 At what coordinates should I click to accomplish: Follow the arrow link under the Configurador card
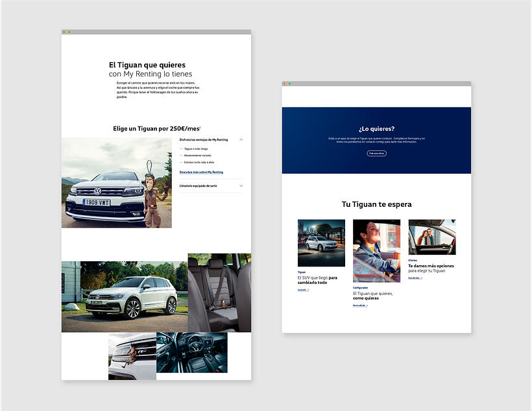[360, 305]
